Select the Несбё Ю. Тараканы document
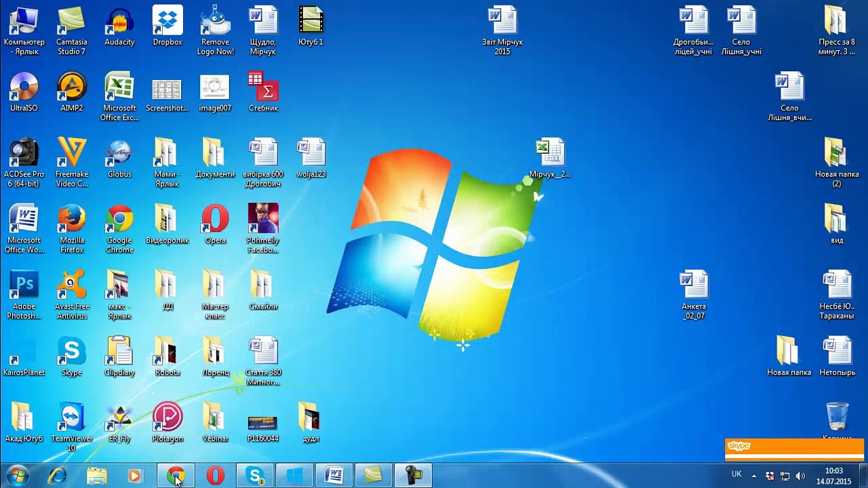Viewport: 868px width, 488px height. (837, 296)
